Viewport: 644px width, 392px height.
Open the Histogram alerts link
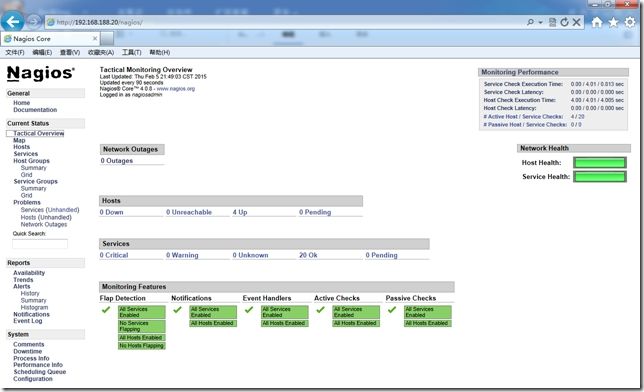tap(34, 307)
